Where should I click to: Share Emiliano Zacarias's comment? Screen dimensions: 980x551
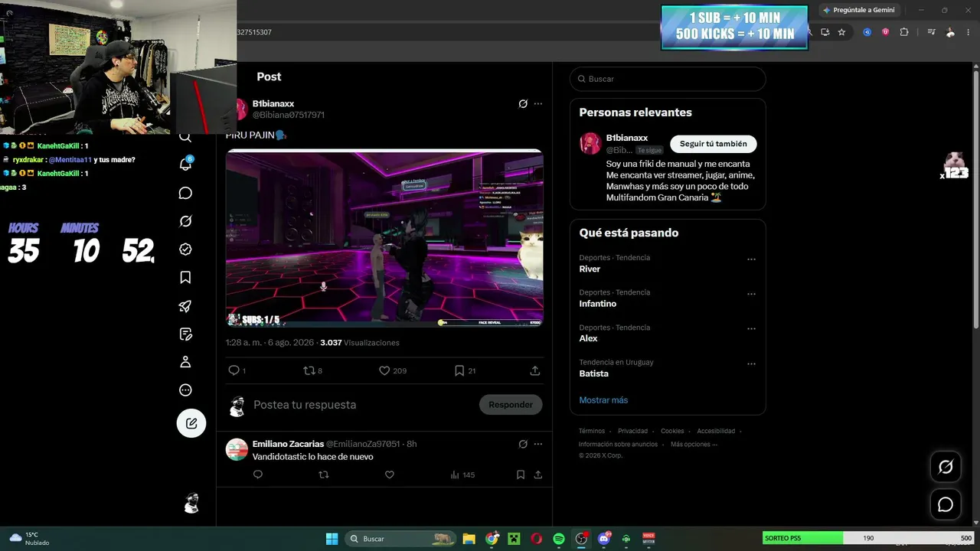coord(538,474)
